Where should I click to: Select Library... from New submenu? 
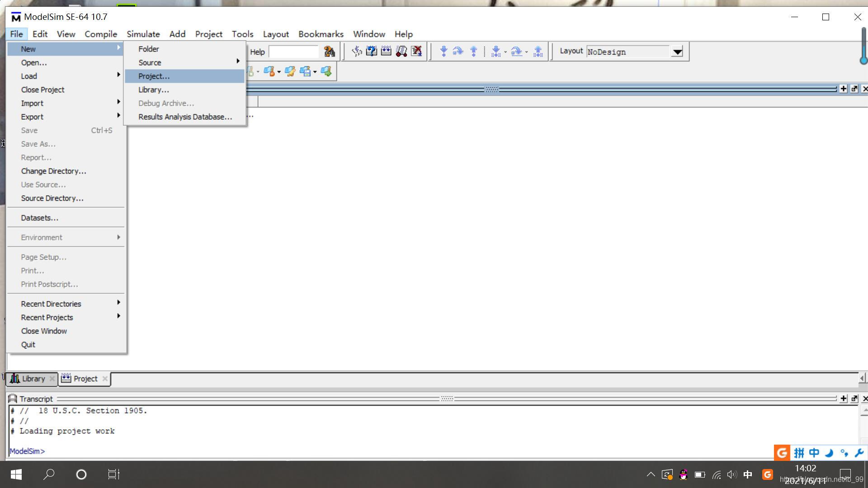(x=154, y=89)
